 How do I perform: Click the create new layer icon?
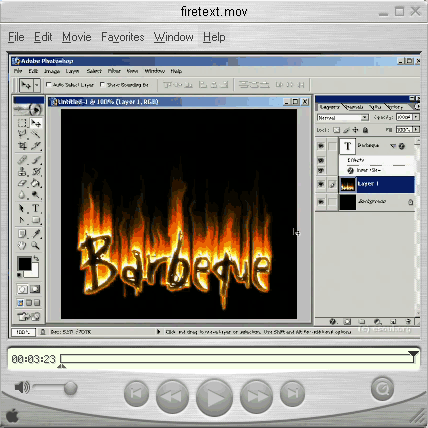(393, 322)
